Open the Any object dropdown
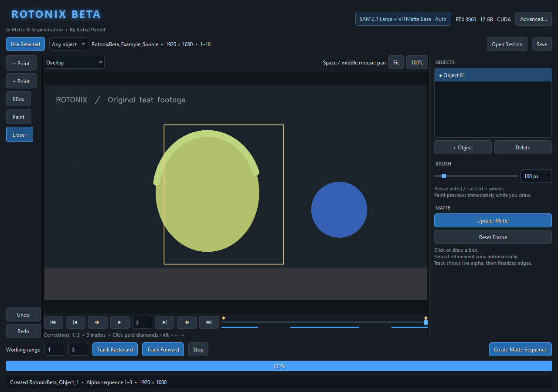 [68, 44]
